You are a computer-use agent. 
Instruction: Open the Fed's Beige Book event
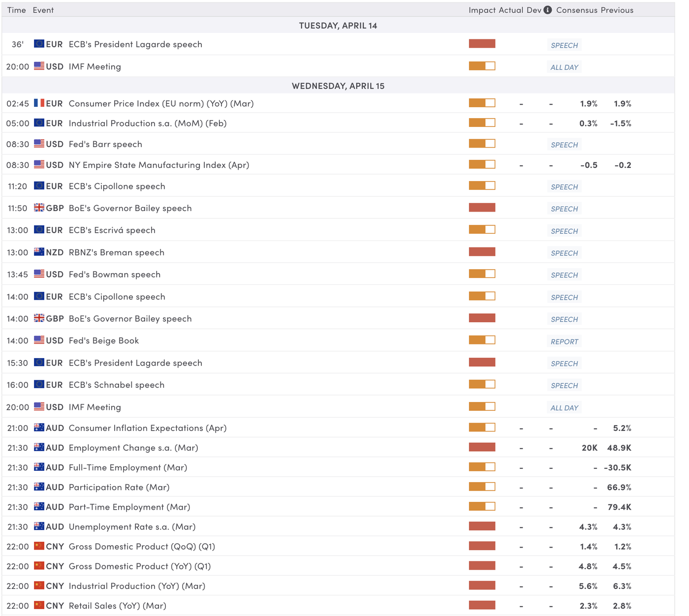click(x=104, y=340)
